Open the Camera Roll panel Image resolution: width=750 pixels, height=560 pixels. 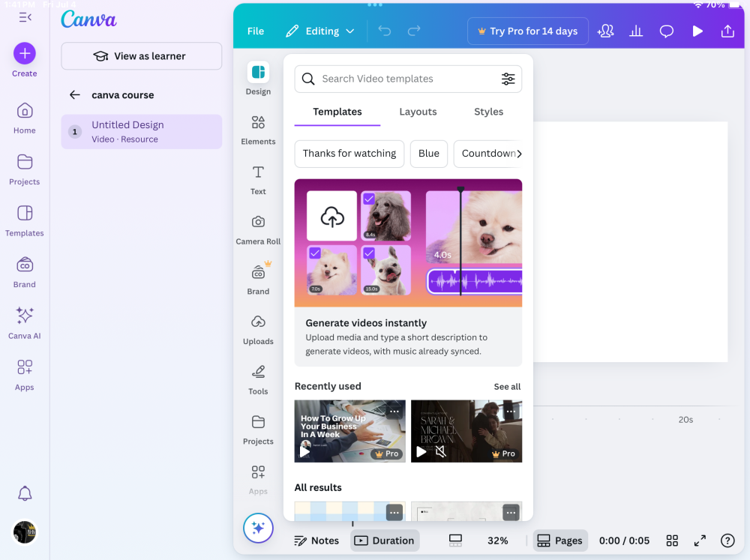[x=258, y=222]
